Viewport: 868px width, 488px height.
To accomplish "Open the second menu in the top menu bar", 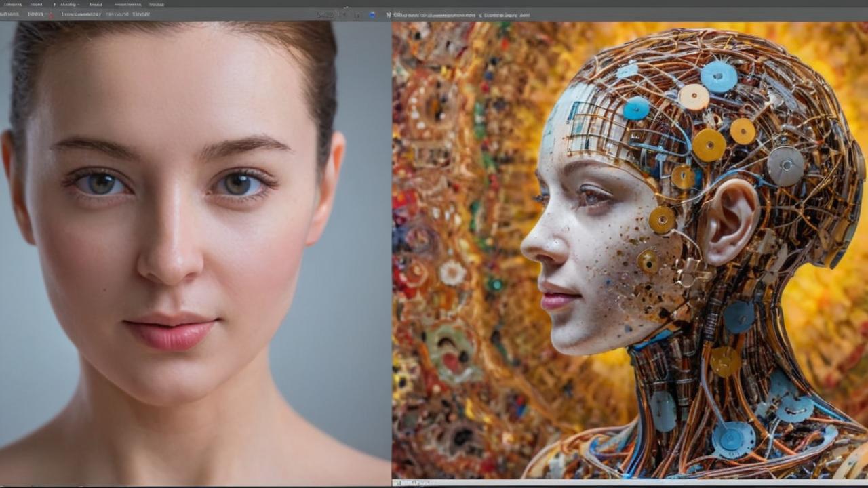I will [x=35, y=4].
